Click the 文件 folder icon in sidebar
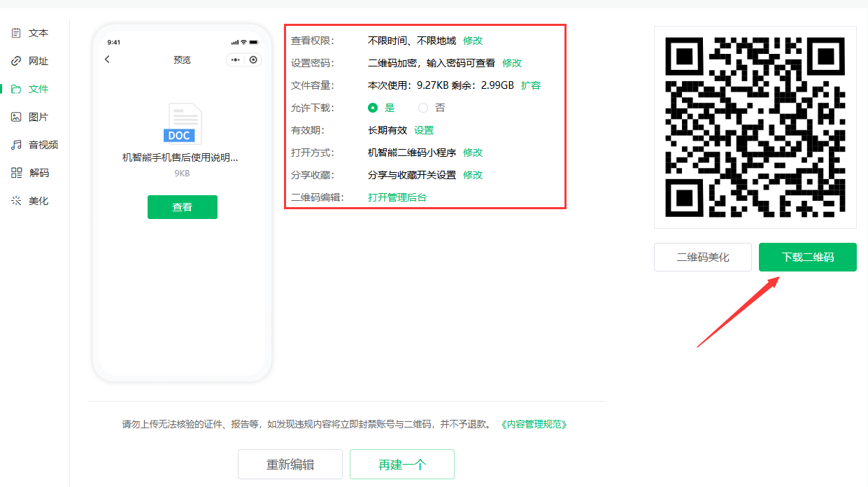 click(16, 89)
